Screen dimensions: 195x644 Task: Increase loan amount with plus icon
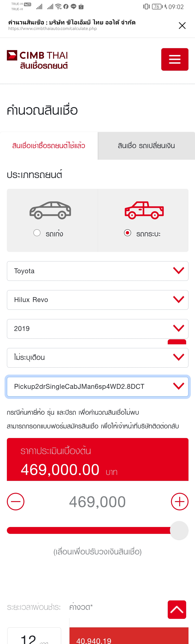(179, 501)
